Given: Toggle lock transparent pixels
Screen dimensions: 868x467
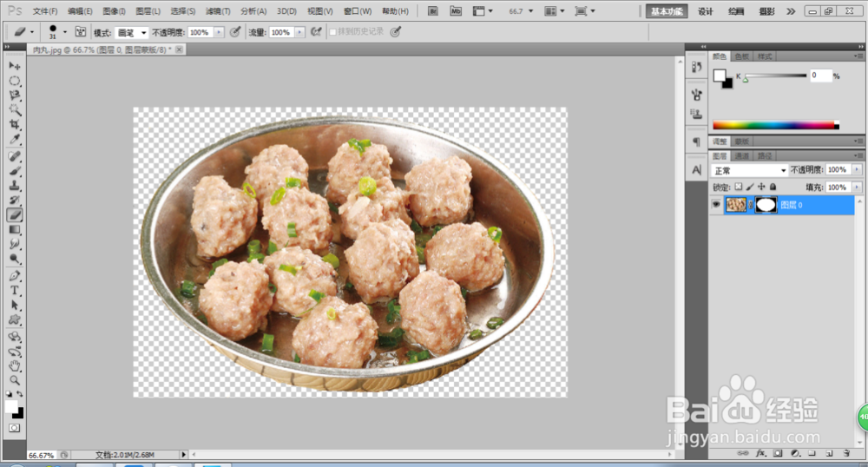Looking at the screenshot, I should point(739,187).
